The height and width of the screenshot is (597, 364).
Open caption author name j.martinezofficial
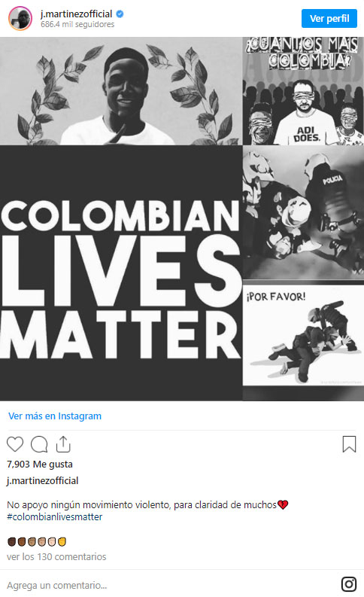(x=43, y=480)
